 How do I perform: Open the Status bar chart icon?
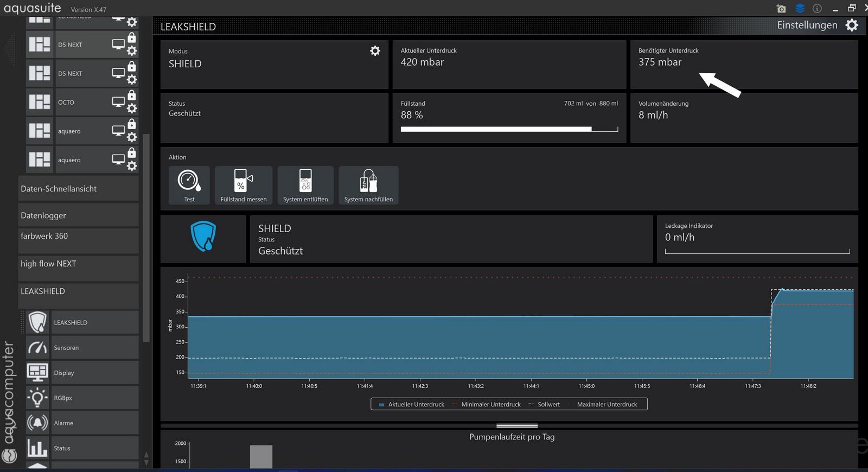coord(37,448)
